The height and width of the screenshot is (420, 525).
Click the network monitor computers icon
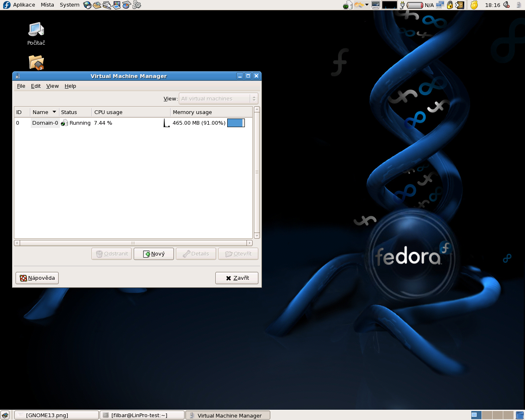pyautogui.click(x=440, y=5)
